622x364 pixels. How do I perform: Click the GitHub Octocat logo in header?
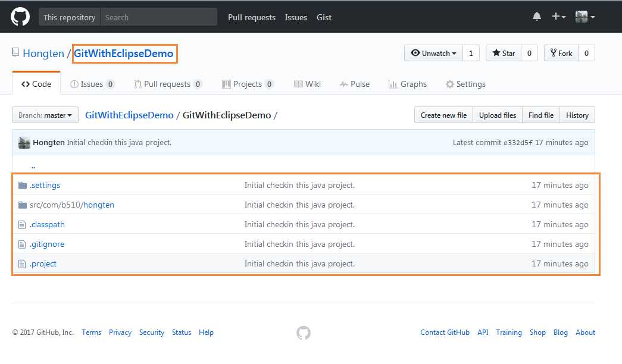coord(20,17)
